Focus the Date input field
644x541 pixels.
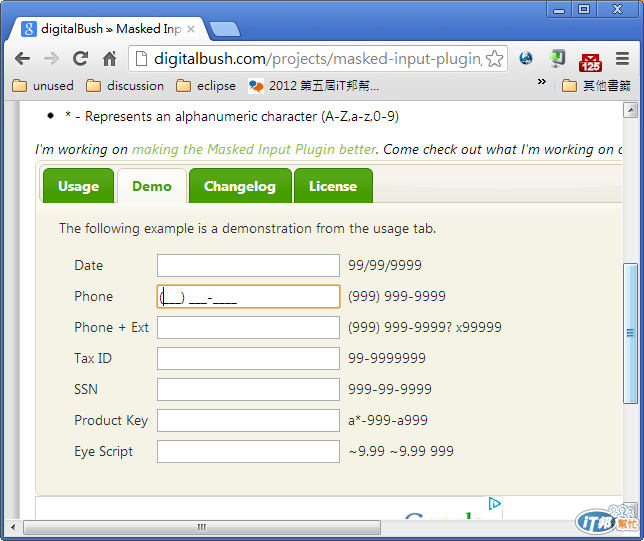[x=248, y=265]
